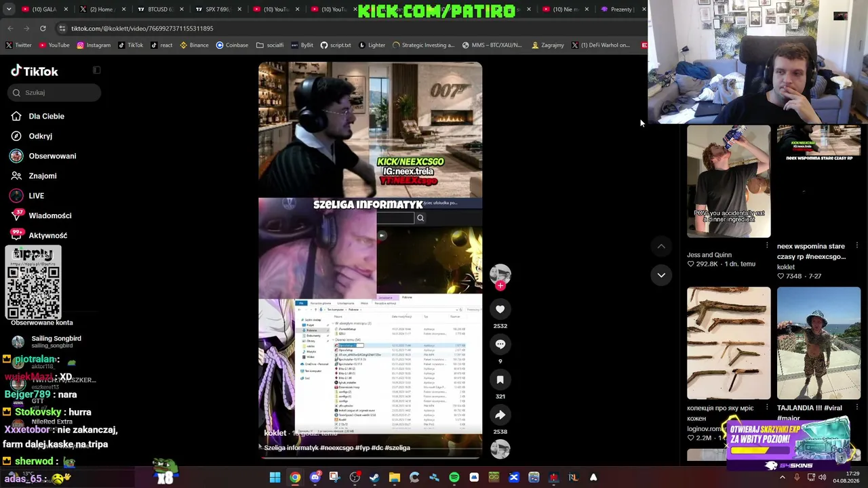868x488 pixels.
Task: Pause the playing TikTok video
Action: [x=370, y=260]
